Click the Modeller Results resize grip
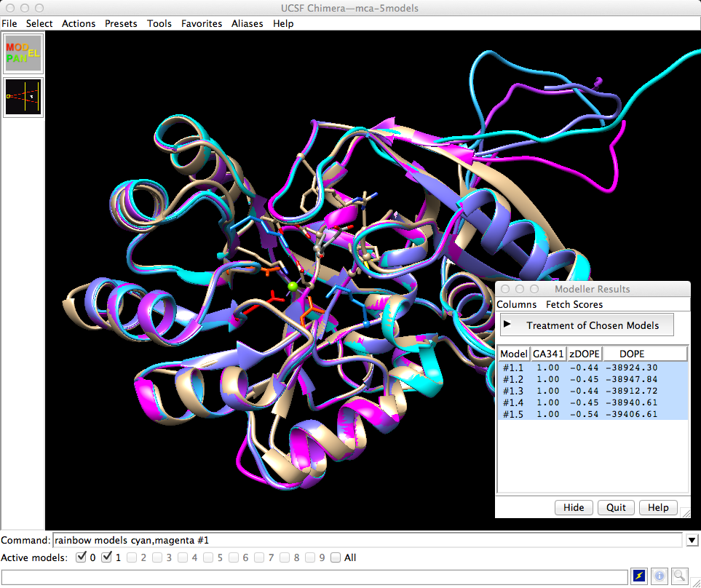Image resolution: width=701 pixels, height=588 pixels. coord(684,512)
